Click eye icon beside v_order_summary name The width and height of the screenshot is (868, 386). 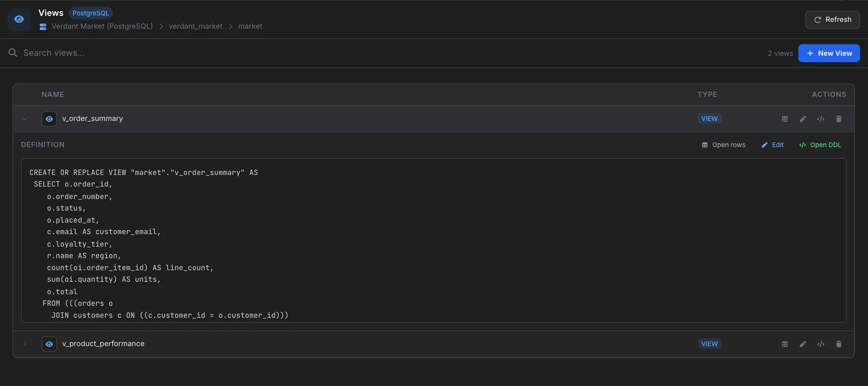pos(49,119)
